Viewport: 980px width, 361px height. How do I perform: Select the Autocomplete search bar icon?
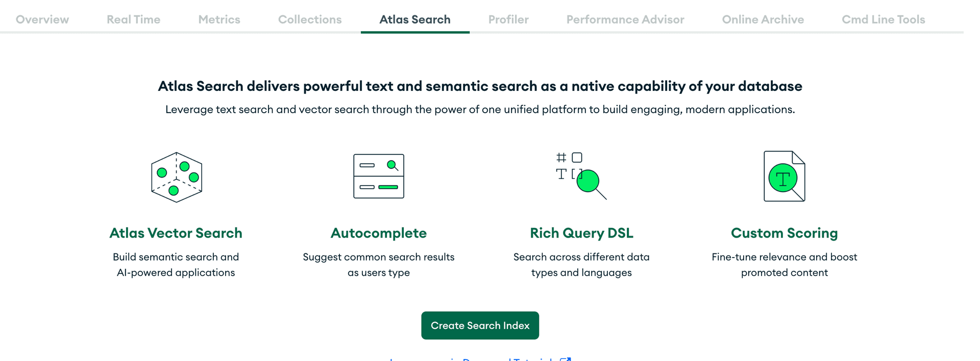378,176
